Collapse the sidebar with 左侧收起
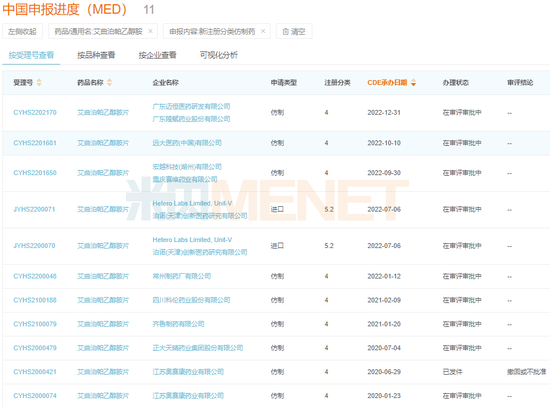This screenshot has width=550, height=407. (22, 32)
